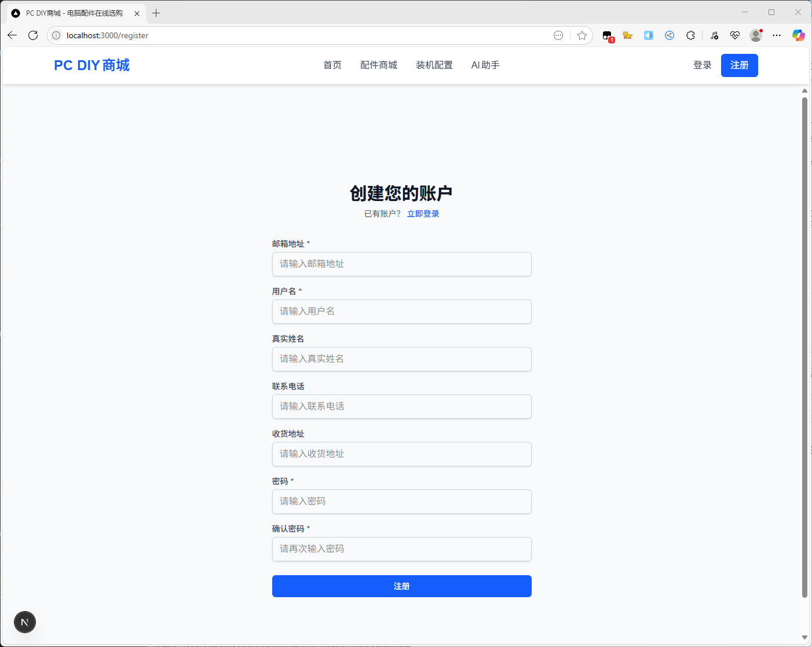
Task: Open browser Settings and more menu
Action: pyautogui.click(x=777, y=35)
